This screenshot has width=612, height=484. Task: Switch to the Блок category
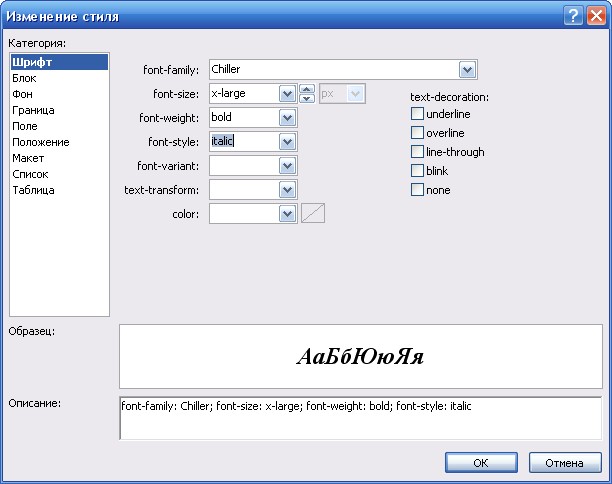(x=59, y=78)
